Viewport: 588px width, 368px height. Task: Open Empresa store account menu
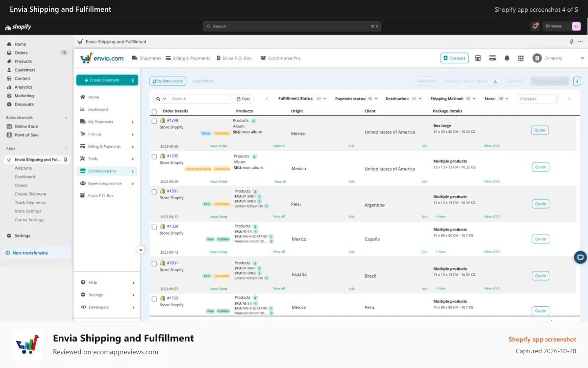(x=563, y=26)
